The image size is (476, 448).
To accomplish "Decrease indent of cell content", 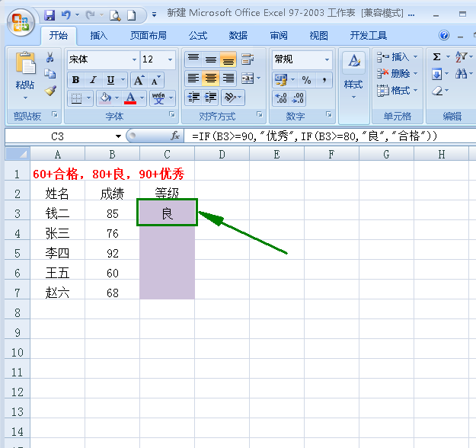I will 193,98.
